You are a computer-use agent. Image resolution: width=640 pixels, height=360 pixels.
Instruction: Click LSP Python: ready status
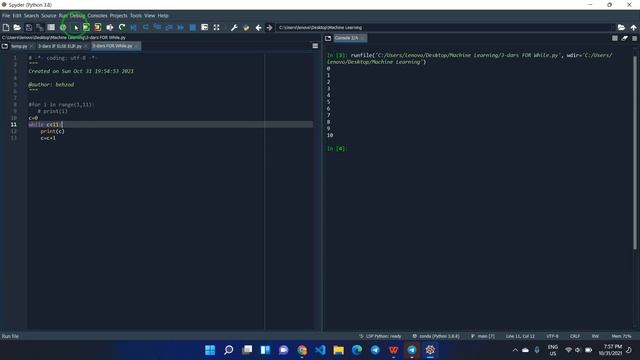pyautogui.click(x=380, y=336)
